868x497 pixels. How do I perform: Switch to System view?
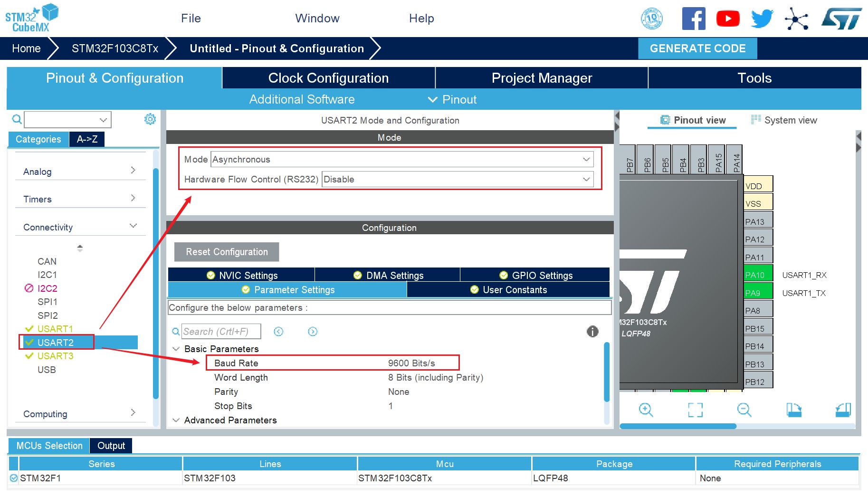[x=784, y=120]
